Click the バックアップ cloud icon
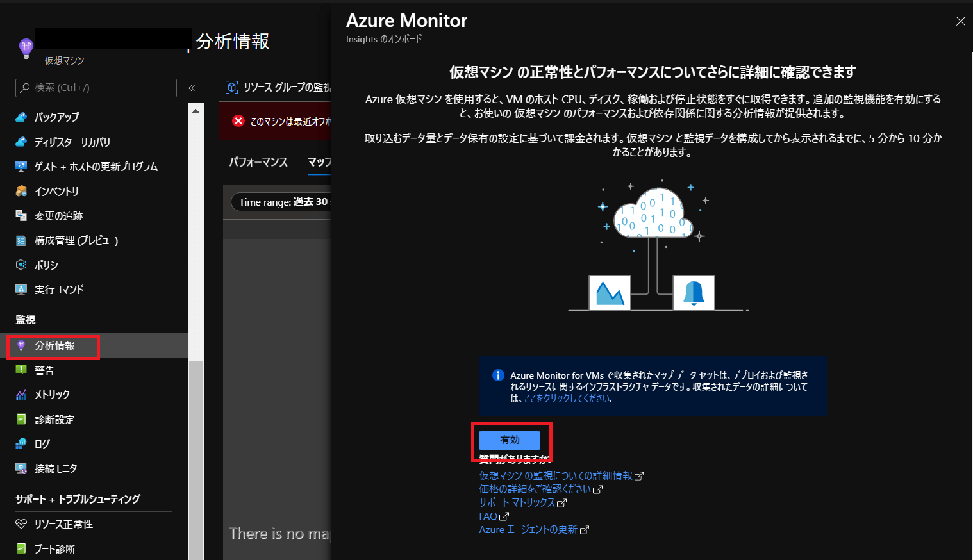This screenshot has height=560, width=973. pos(21,117)
